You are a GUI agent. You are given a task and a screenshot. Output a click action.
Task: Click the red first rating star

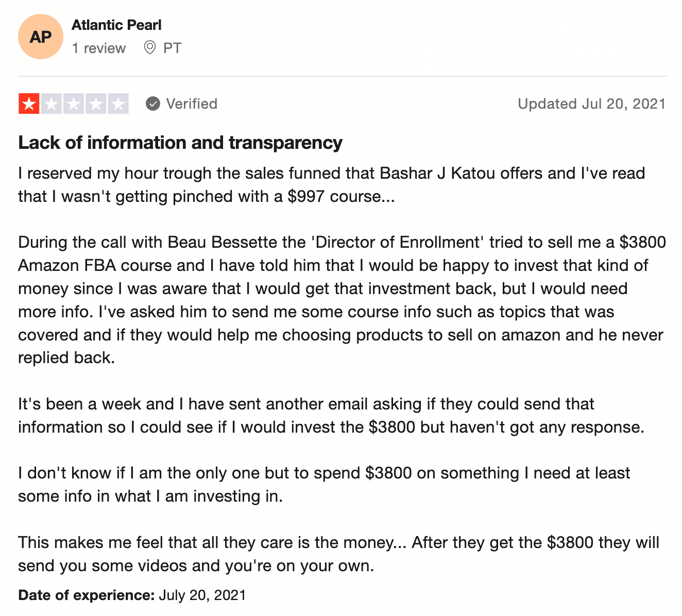pos(29,104)
